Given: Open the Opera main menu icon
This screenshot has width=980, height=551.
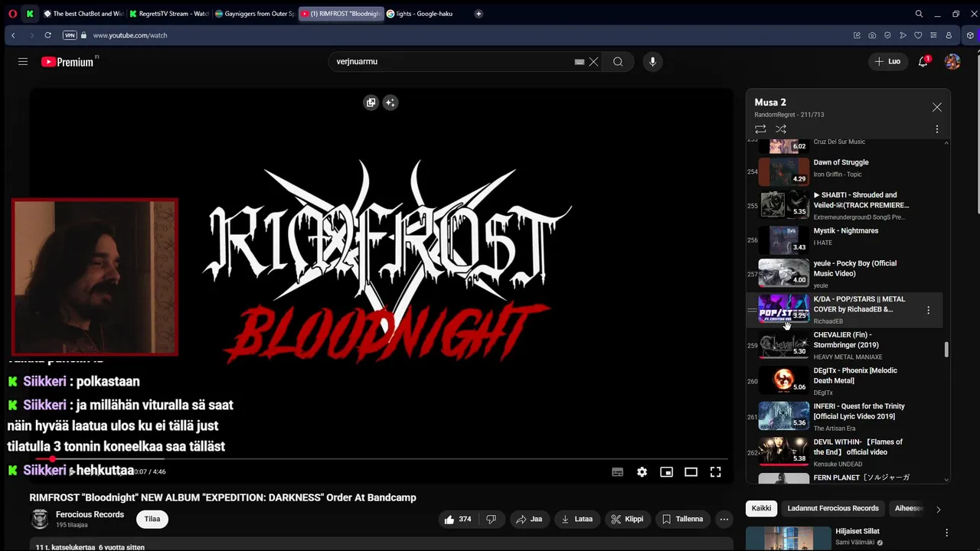Looking at the screenshot, I should 12,14.
